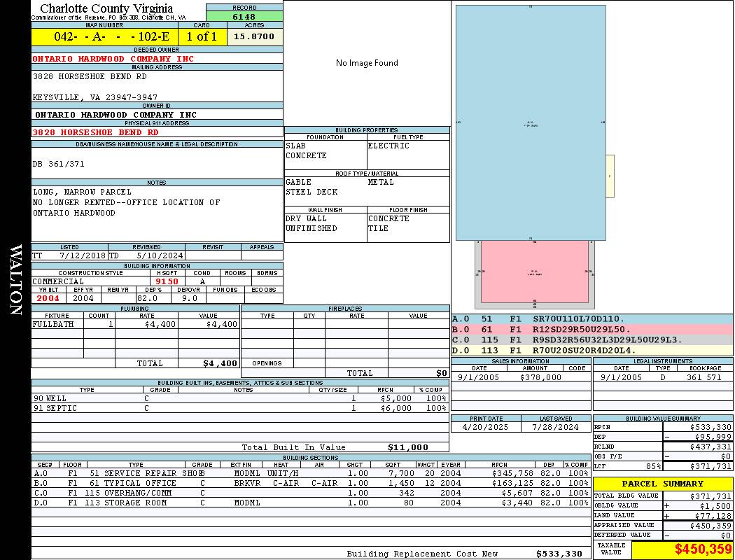
Task: Select the yellow map number field
Action: click(x=104, y=37)
